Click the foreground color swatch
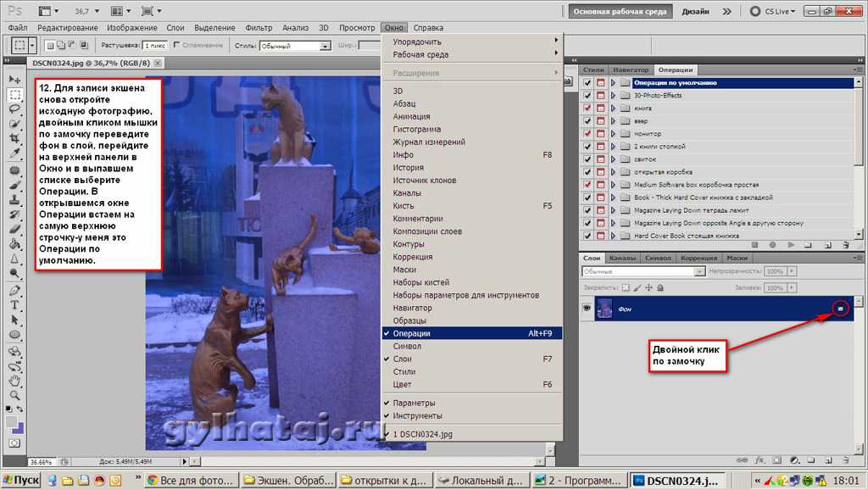This screenshot has width=868, height=490. [11, 421]
